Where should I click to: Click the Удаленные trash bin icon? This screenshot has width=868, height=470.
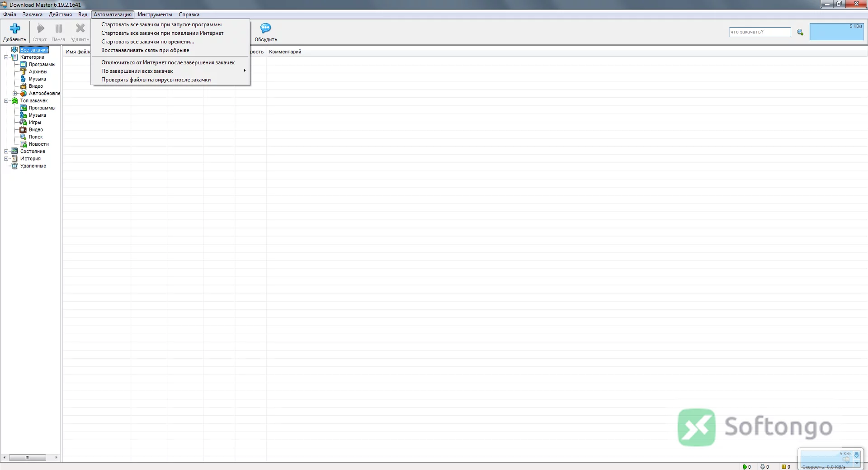coord(14,166)
